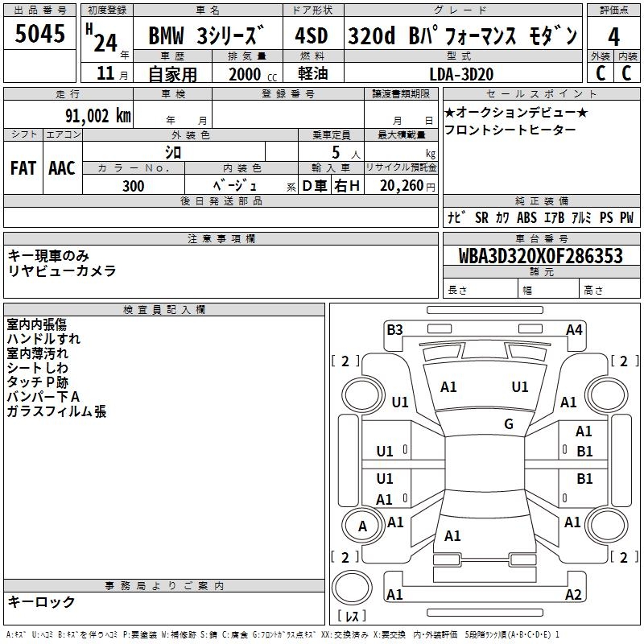Viewport: 644px width, 644px height.
Task: Select the note リヤビューカメラ
Action: [62, 270]
